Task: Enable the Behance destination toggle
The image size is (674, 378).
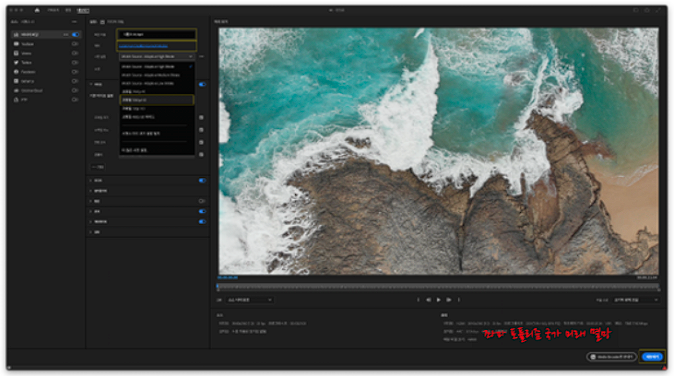Action: coord(75,81)
